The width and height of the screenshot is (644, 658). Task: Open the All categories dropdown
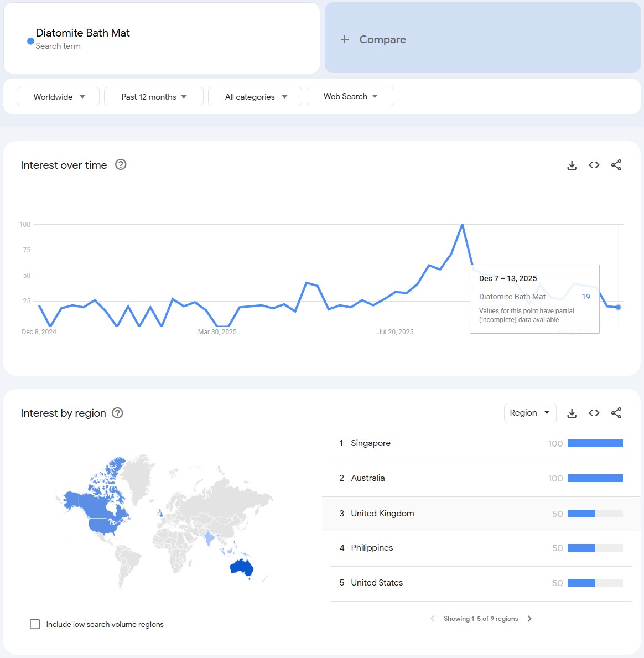tap(255, 97)
